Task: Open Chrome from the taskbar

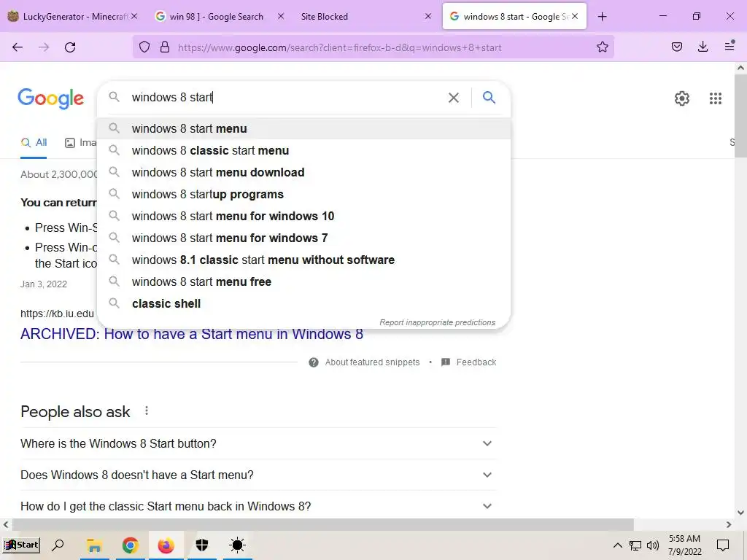Action: [x=130, y=545]
